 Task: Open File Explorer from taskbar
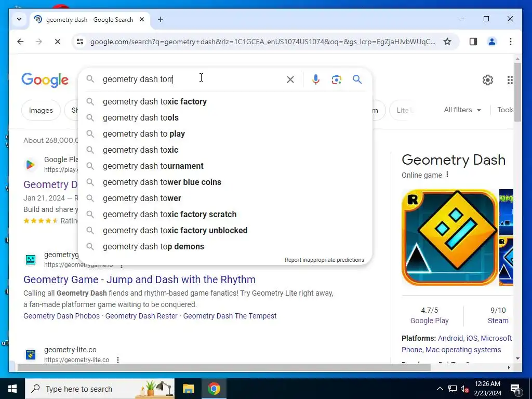pyautogui.click(x=188, y=389)
